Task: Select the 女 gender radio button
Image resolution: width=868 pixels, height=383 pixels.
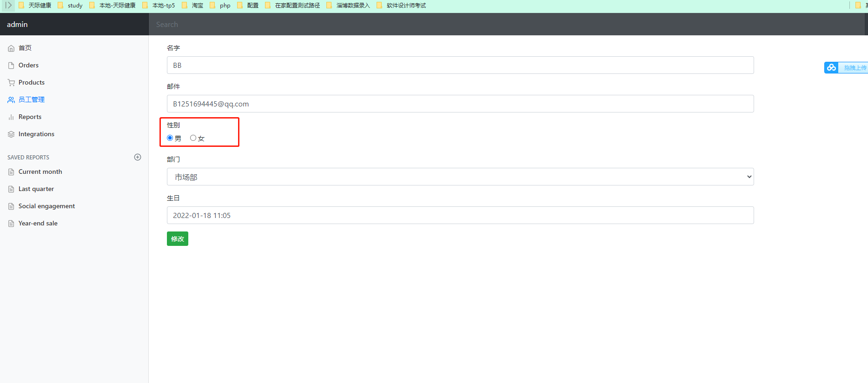Action: (x=193, y=138)
